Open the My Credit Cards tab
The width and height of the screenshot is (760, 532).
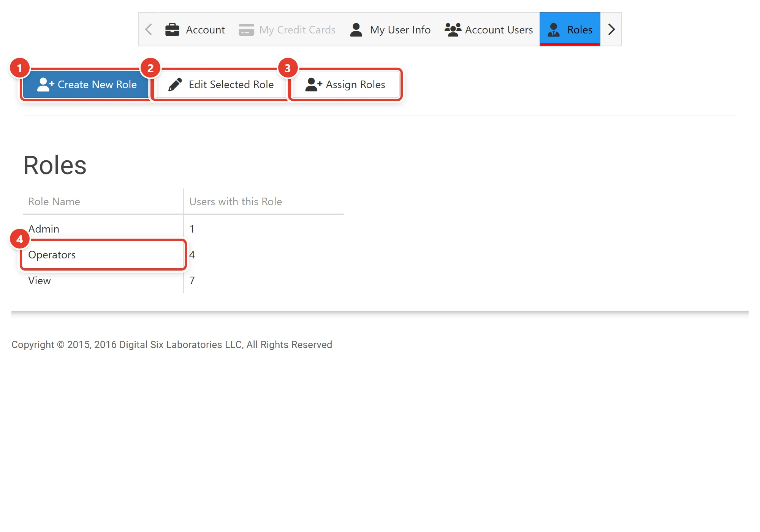pos(287,30)
